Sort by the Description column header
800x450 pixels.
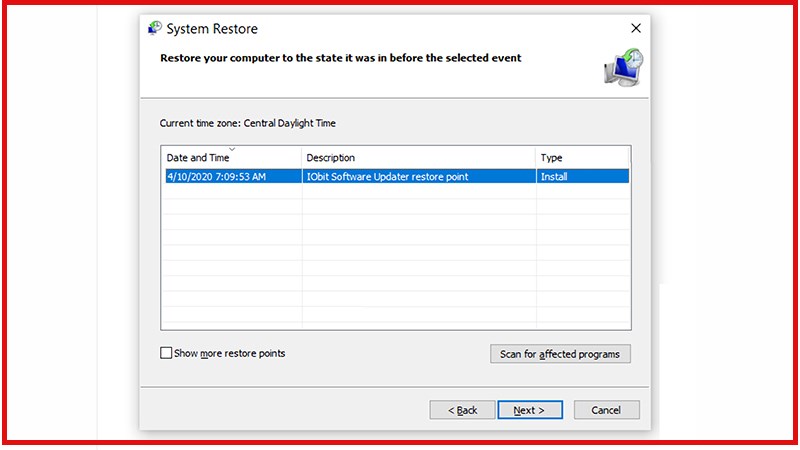[x=419, y=158]
